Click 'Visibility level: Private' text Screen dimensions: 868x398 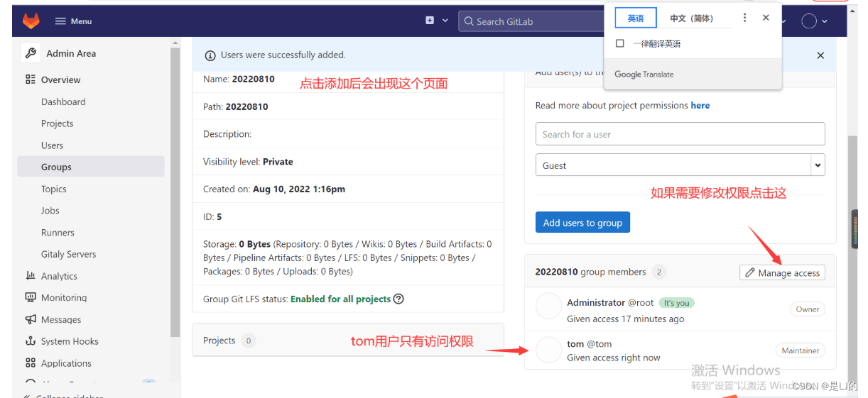[x=248, y=162]
